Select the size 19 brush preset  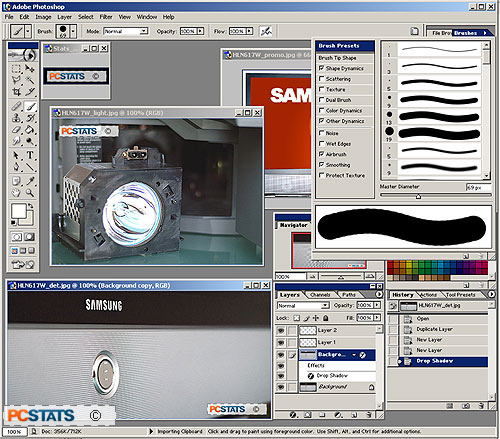pyautogui.click(x=432, y=134)
